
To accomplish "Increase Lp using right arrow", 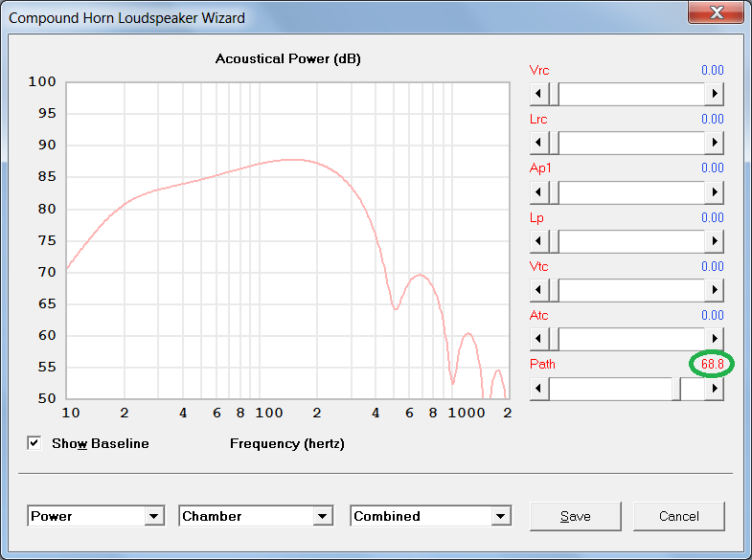I will [x=714, y=241].
